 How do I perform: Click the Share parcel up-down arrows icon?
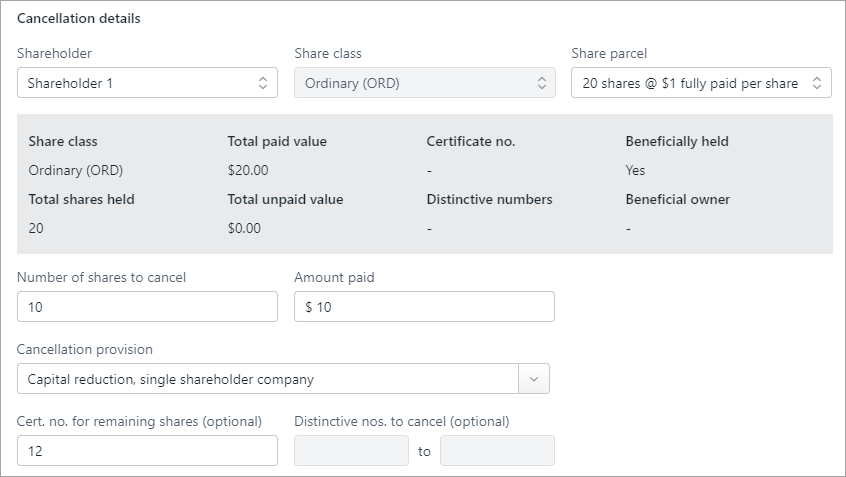(817, 83)
